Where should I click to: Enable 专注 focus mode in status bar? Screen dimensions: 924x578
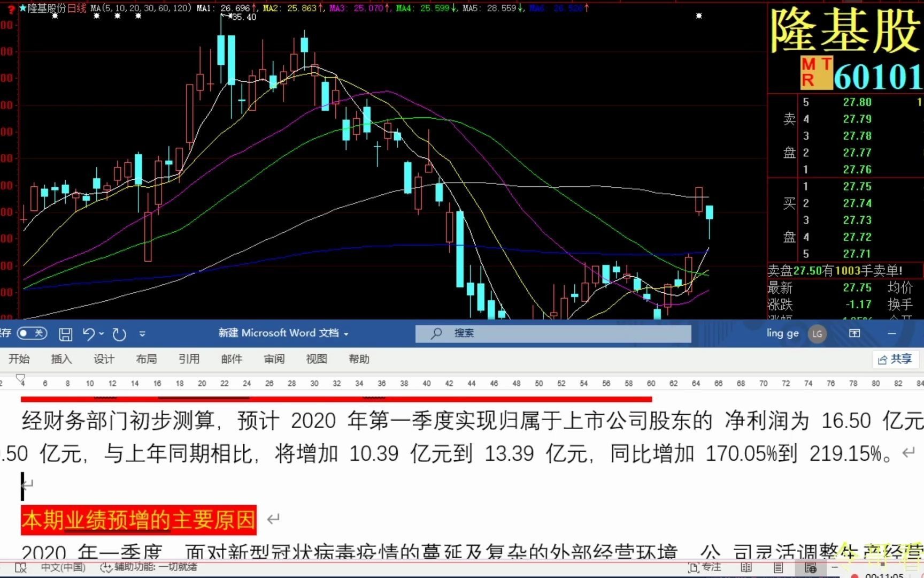tap(705, 567)
